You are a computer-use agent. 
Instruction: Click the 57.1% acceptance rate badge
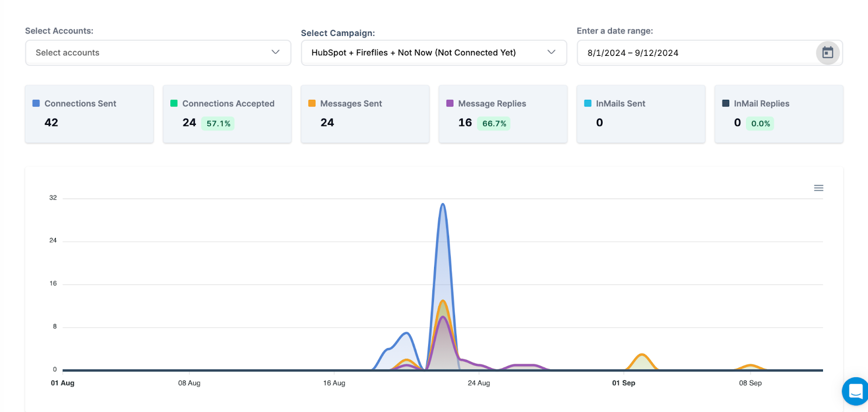[218, 124]
